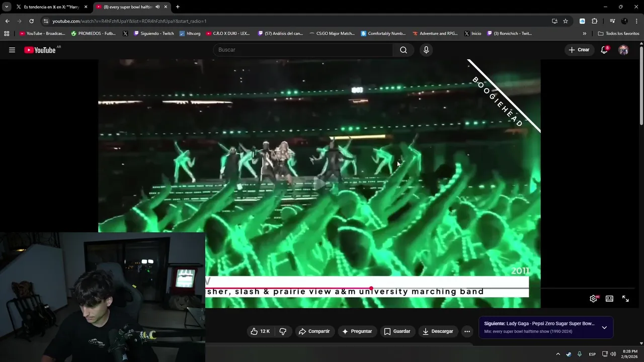This screenshot has width=644, height=362.
Task: Open a new browser tab
Action: (x=178, y=7)
